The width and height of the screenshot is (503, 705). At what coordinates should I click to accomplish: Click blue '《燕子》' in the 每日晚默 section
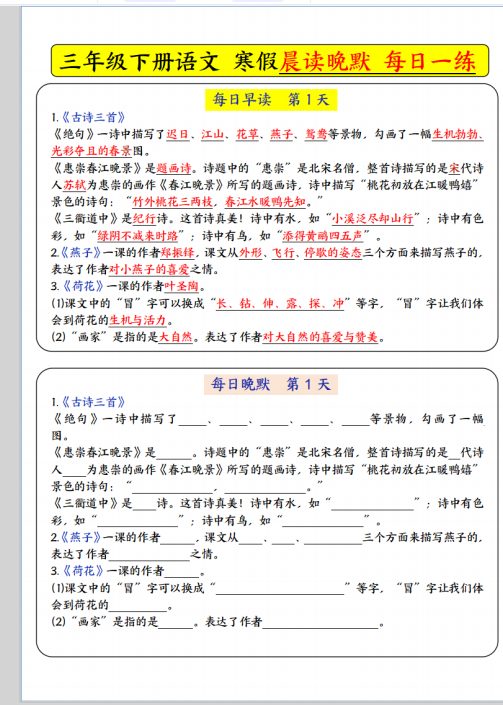click(x=80, y=537)
